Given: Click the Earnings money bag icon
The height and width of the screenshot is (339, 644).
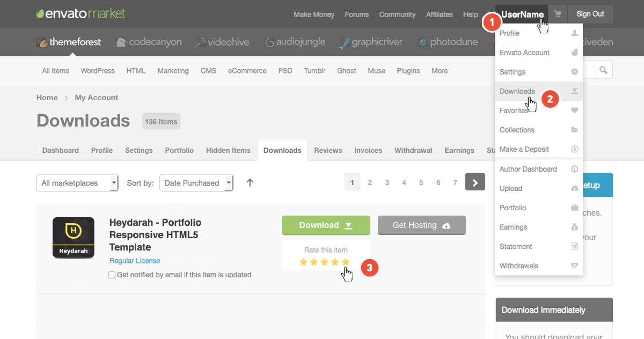Looking at the screenshot, I should [x=574, y=227].
